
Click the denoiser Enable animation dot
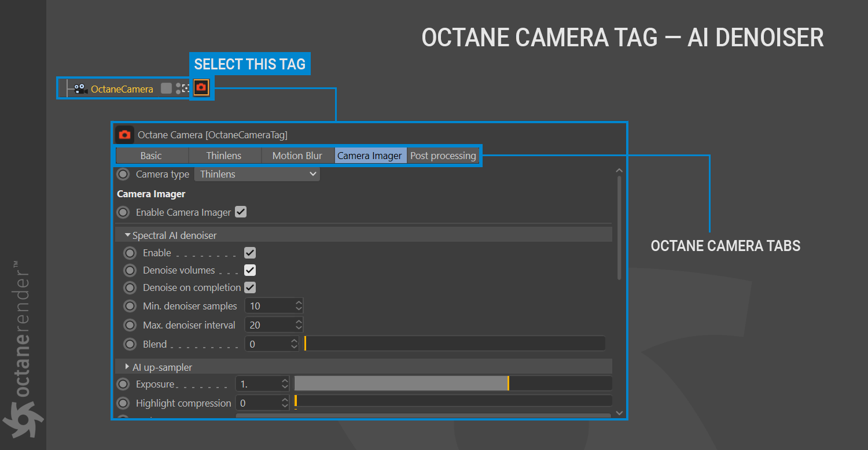coord(130,253)
